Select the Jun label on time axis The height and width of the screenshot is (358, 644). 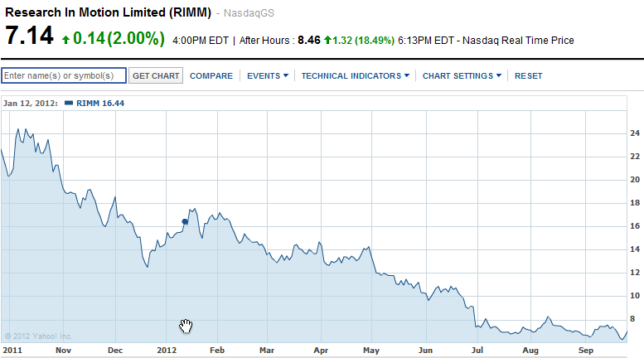[425, 351]
